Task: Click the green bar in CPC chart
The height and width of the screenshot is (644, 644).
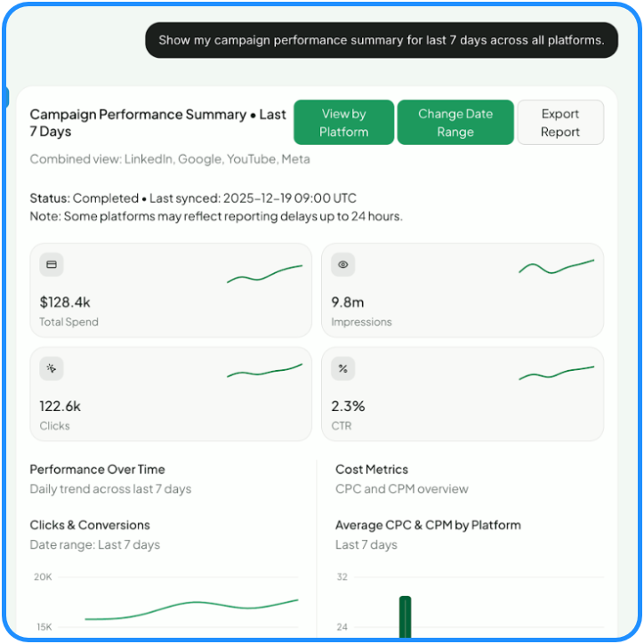Action: [x=405, y=618]
